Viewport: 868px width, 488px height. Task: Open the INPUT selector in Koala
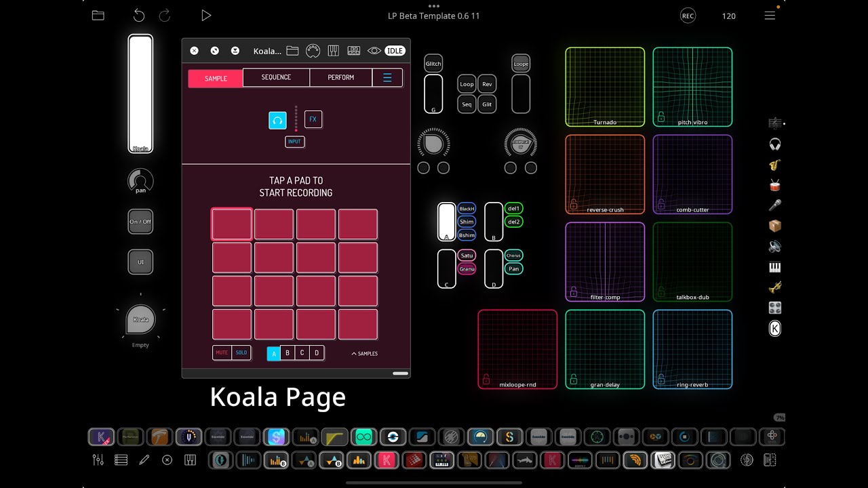294,142
